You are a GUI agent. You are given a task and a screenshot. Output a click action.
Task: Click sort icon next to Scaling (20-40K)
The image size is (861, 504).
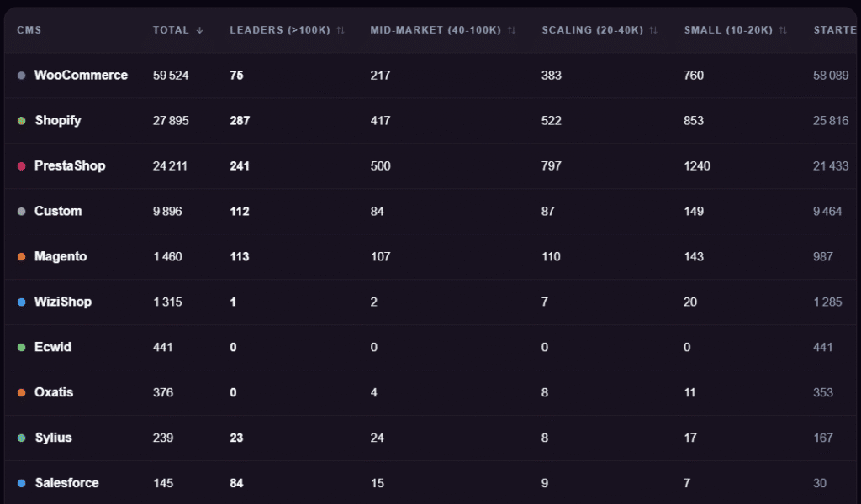point(654,30)
